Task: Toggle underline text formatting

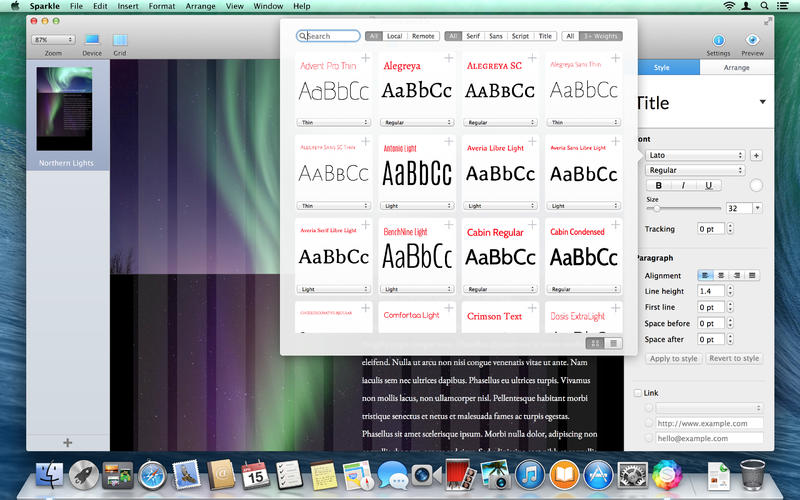Action: point(708,185)
